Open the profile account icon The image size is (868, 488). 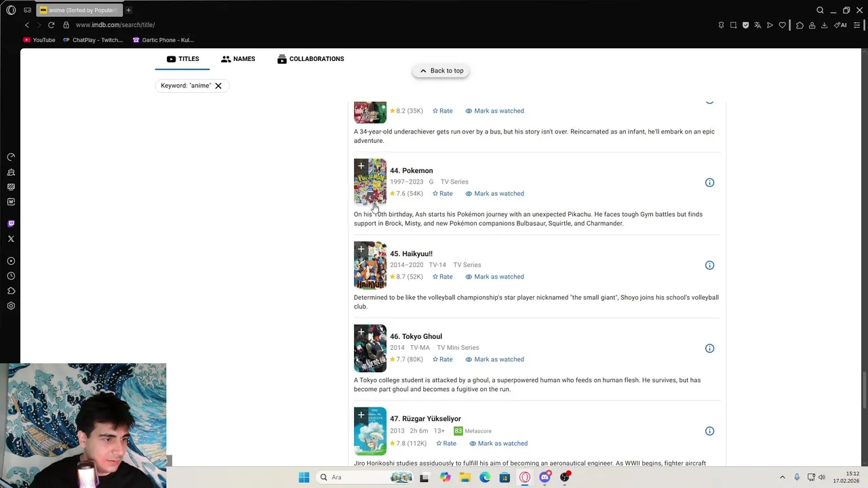[812, 25]
